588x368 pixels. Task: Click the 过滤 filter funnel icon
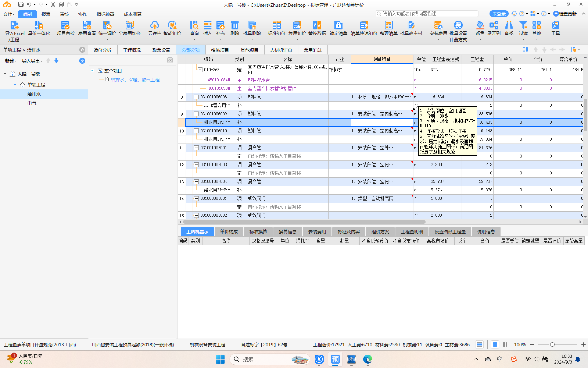pyautogui.click(x=523, y=25)
